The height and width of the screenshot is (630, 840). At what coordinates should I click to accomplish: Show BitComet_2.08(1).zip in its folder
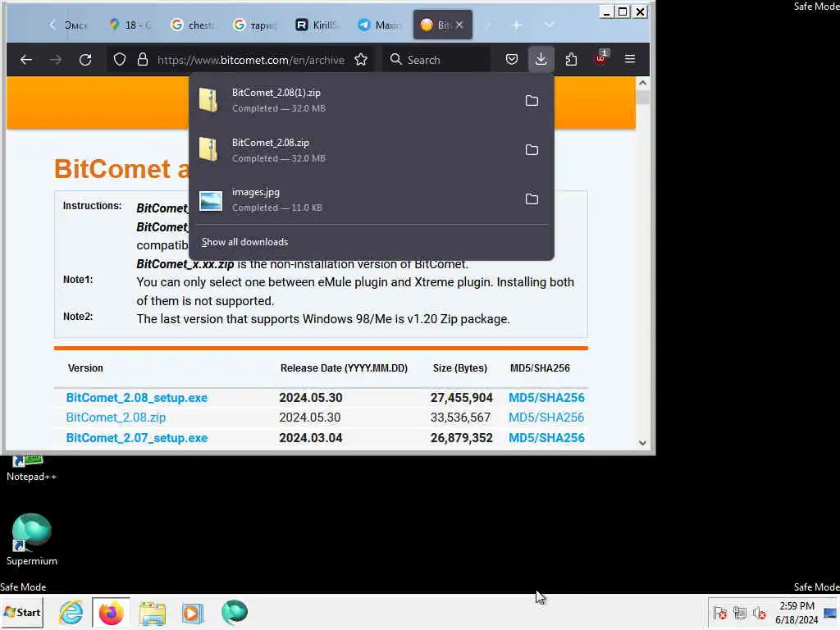point(532,100)
